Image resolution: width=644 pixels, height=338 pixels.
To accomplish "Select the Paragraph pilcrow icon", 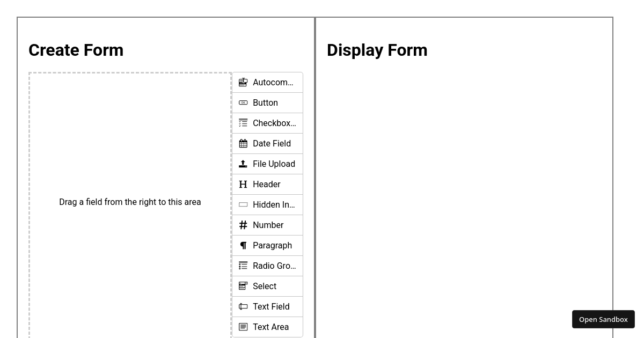I will coord(243,245).
